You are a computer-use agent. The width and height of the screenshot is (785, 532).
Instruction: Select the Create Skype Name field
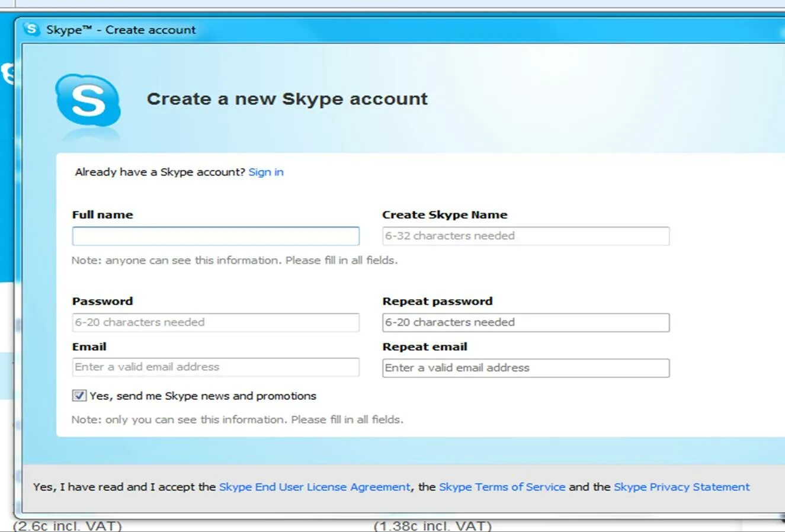coord(526,236)
